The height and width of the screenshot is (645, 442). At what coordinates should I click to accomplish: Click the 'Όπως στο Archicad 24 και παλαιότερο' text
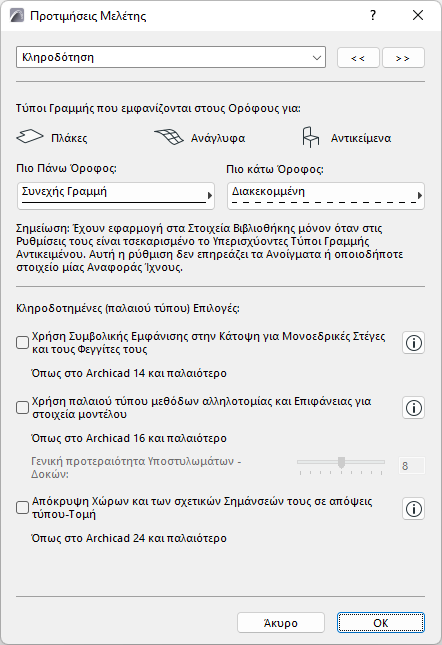pyautogui.click(x=129, y=538)
